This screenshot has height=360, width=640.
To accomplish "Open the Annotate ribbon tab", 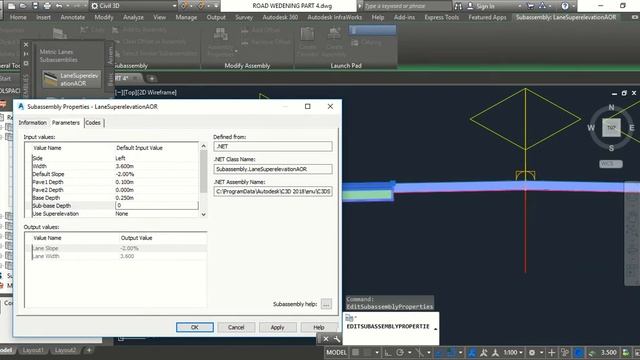I will tap(73, 17).
